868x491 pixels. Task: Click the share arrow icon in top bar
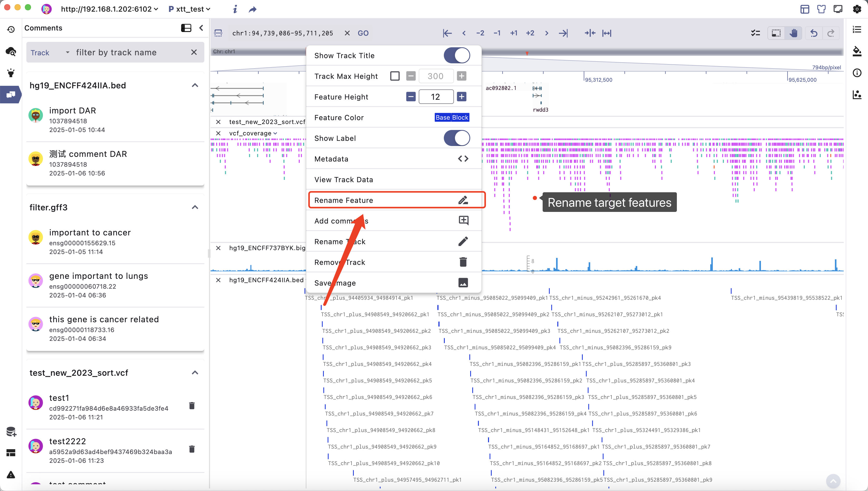click(x=252, y=10)
